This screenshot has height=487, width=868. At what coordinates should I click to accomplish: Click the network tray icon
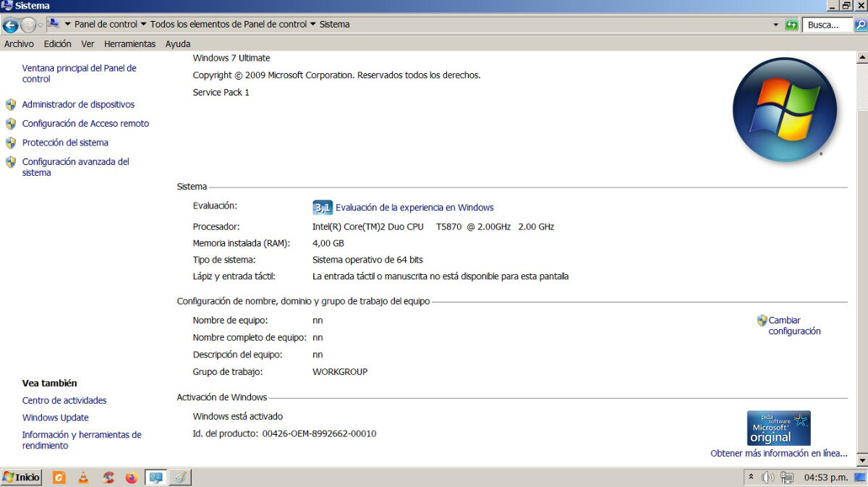788,478
